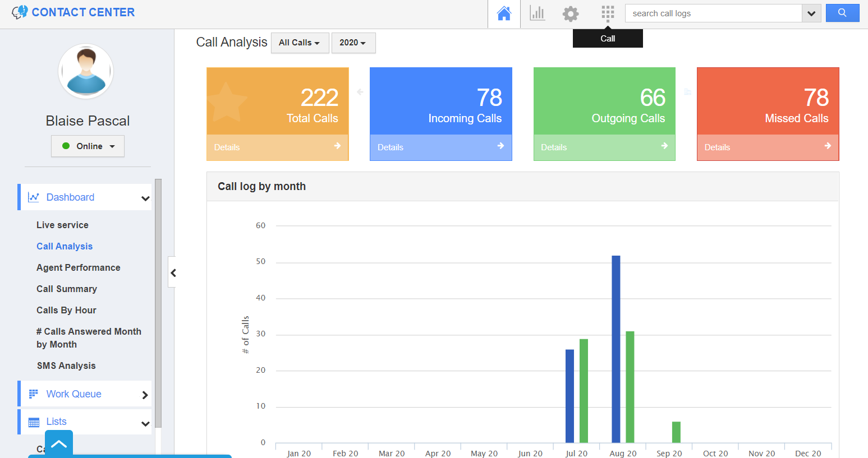Collapse the sidebar with the left arrow
868x458 pixels.
[x=173, y=273]
